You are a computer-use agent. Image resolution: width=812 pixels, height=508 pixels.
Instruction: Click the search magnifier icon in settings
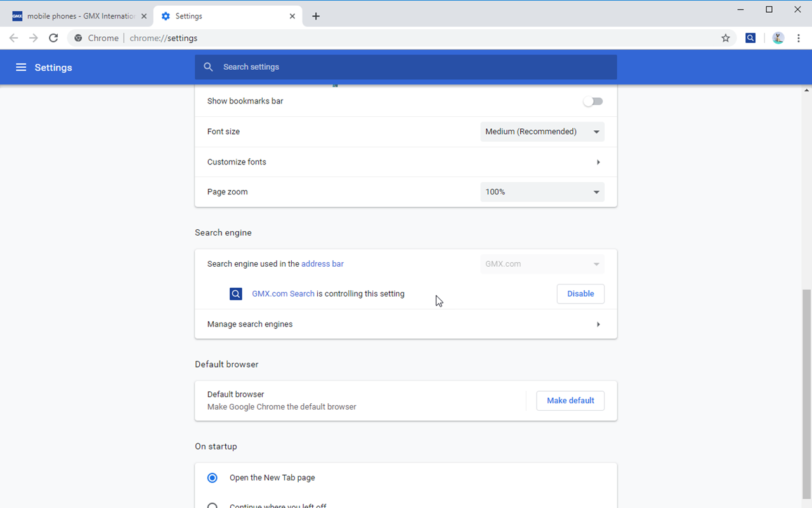[x=208, y=67]
